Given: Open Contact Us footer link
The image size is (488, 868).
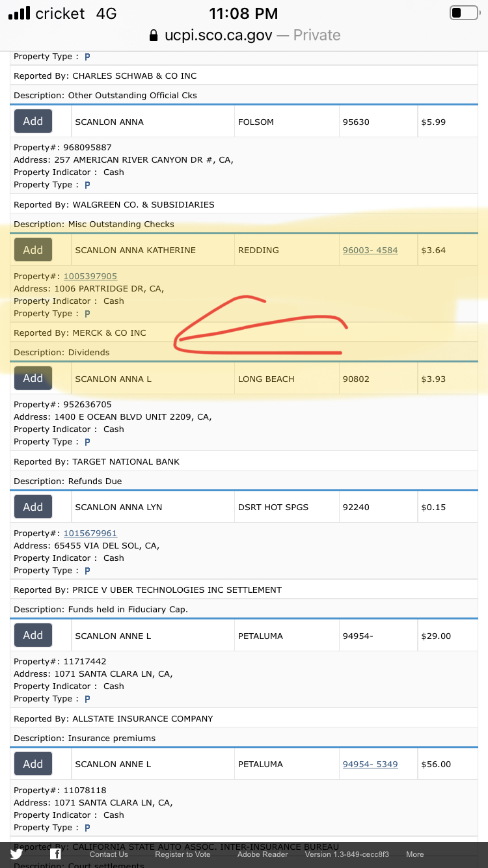Looking at the screenshot, I should pos(109,854).
